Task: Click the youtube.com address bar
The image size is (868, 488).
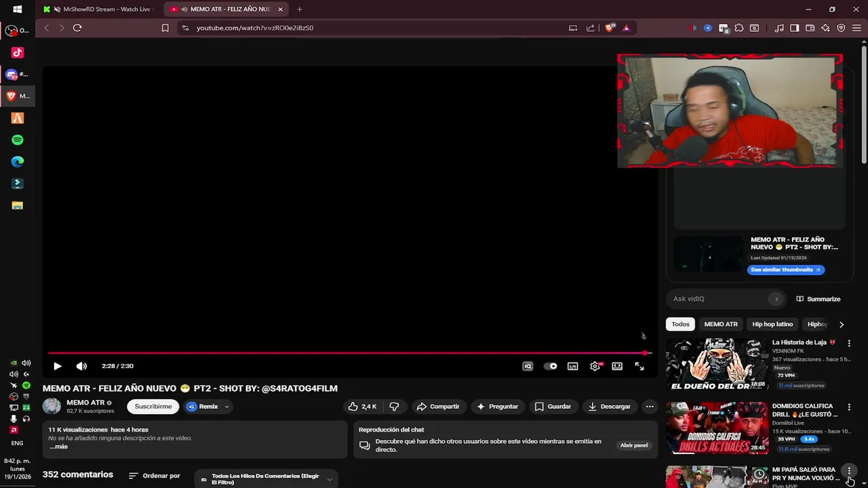Action: coord(373,28)
